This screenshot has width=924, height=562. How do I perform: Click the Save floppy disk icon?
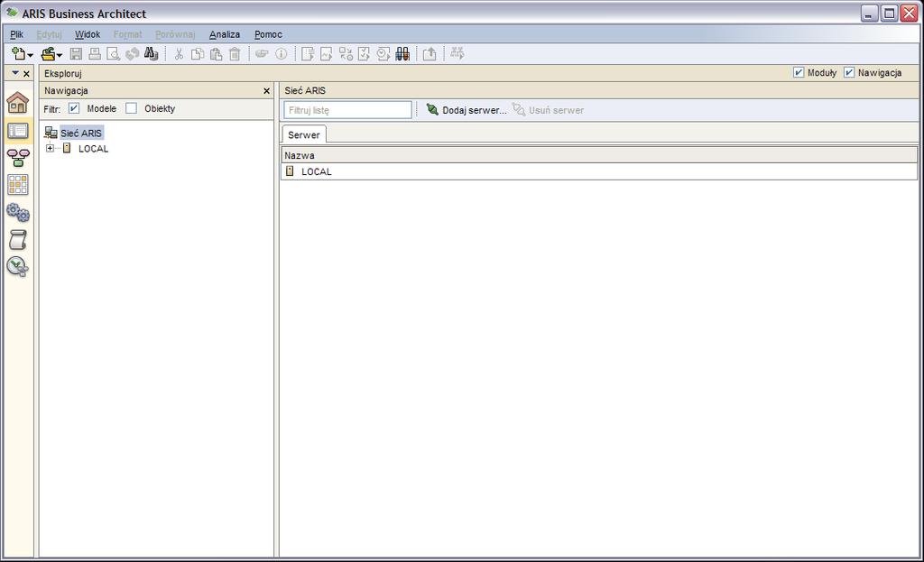coord(76,54)
